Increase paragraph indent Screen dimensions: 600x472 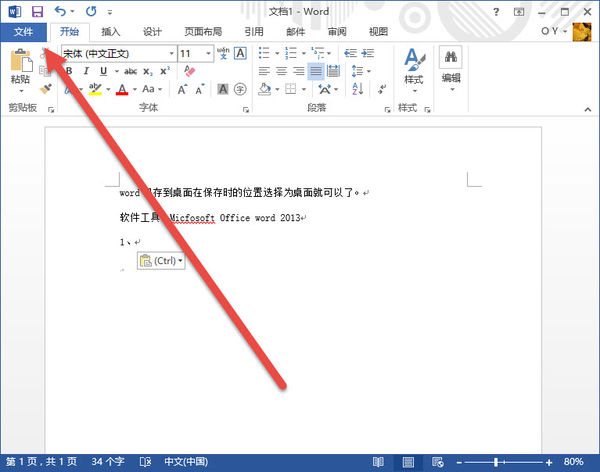pyautogui.click(x=368, y=53)
